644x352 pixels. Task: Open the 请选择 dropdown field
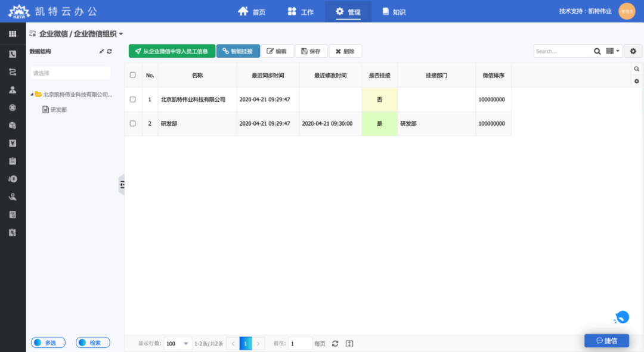(x=70, y=73)
